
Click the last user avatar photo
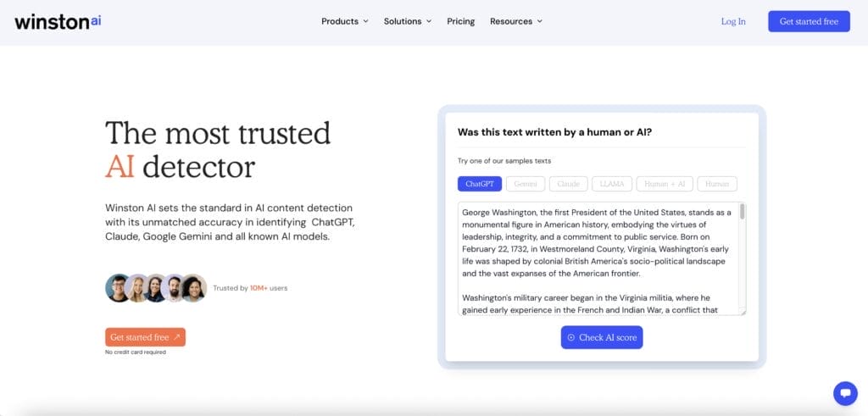tap(194, 288)
